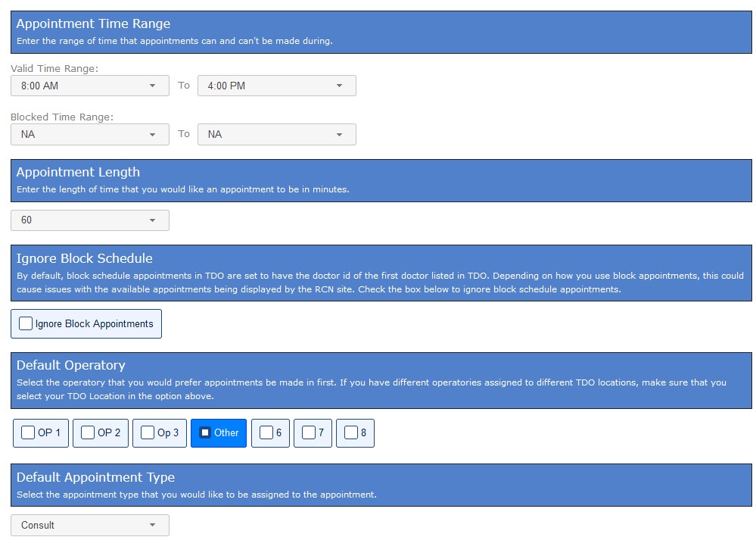The height and width of the screenshot is (540, 756).
Task: Select operatory 6 checkbox
Action: point(266,432)
